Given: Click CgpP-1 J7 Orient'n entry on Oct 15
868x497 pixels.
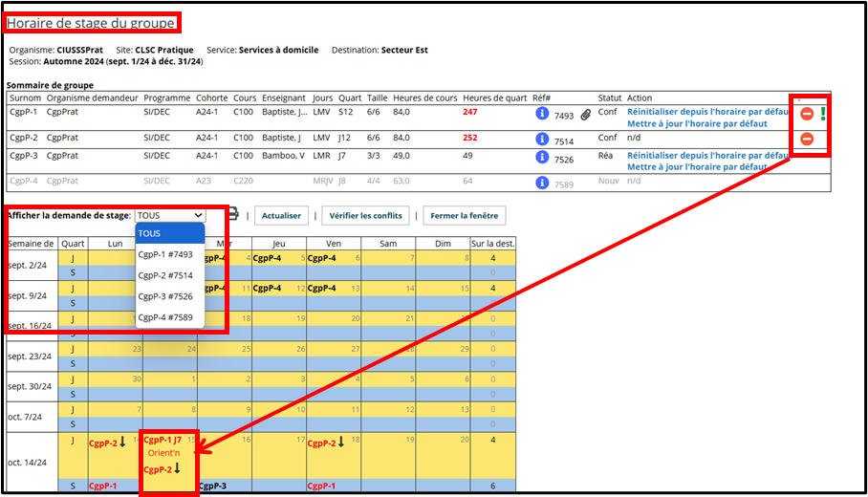Looking at the screenshot, I should pyautogui.click(x=163, y=446).
